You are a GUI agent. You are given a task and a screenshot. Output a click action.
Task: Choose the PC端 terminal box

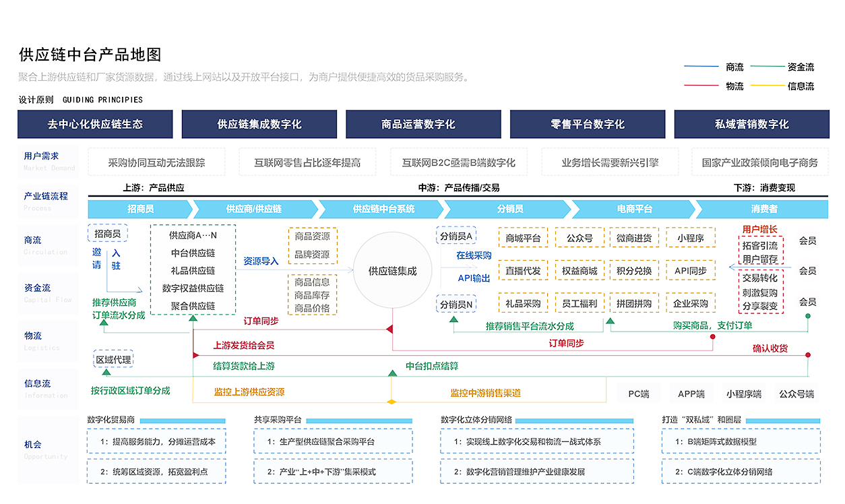[638, 394]
